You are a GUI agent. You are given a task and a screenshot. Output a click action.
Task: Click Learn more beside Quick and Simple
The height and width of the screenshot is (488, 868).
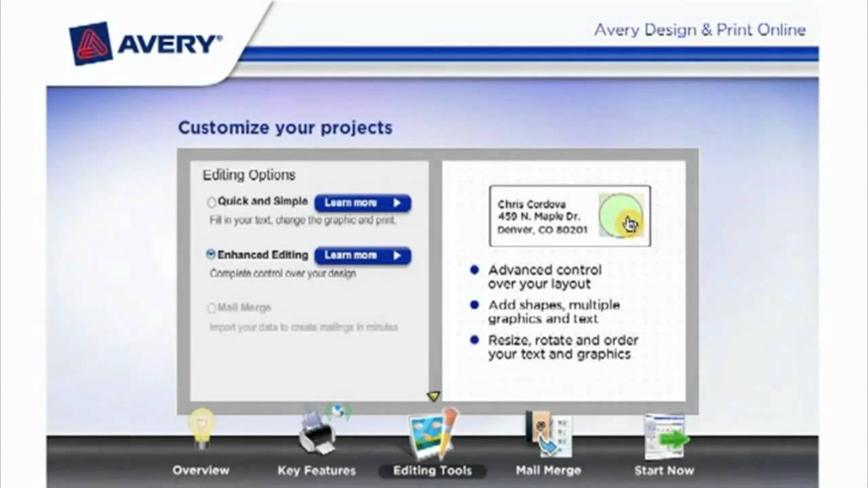click(363, 203)
